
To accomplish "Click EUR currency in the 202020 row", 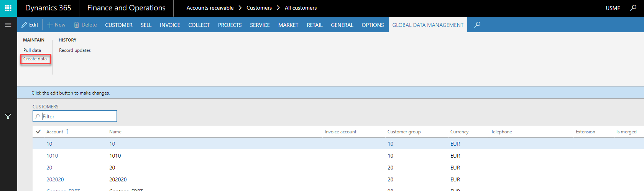I will coord(455,179).
